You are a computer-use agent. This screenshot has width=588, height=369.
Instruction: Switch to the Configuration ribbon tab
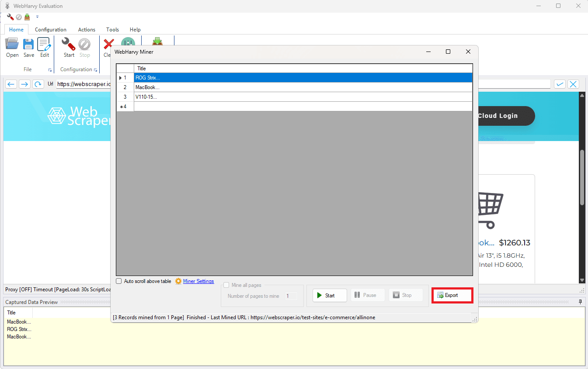(x=50, y=29)
